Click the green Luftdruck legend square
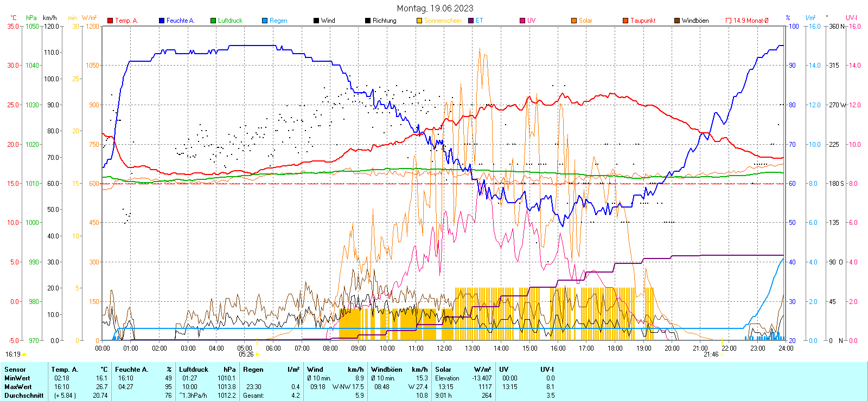Viewport: 868px width, 401px height. point(213,21)
